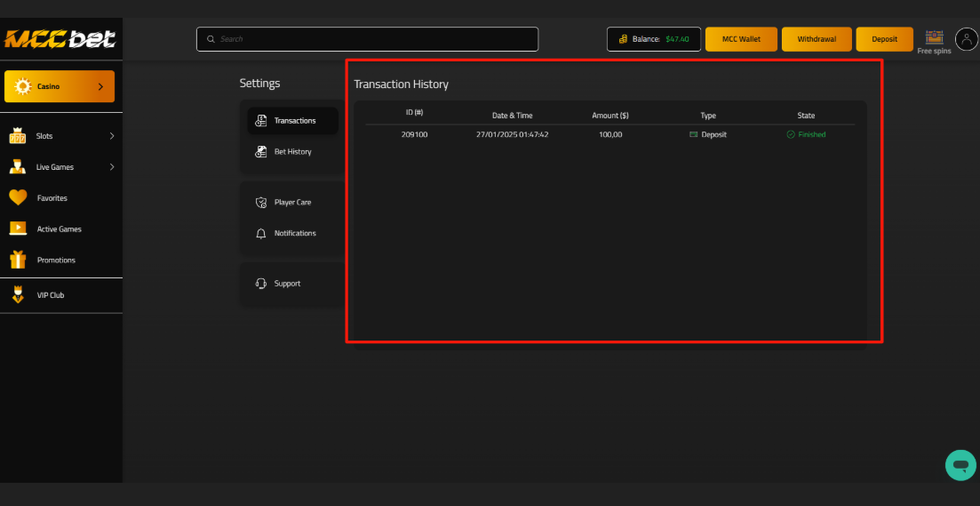980x506 pixels.
Task: Expand the Slots submenu arrow
Action: click(x=112, y=136)
